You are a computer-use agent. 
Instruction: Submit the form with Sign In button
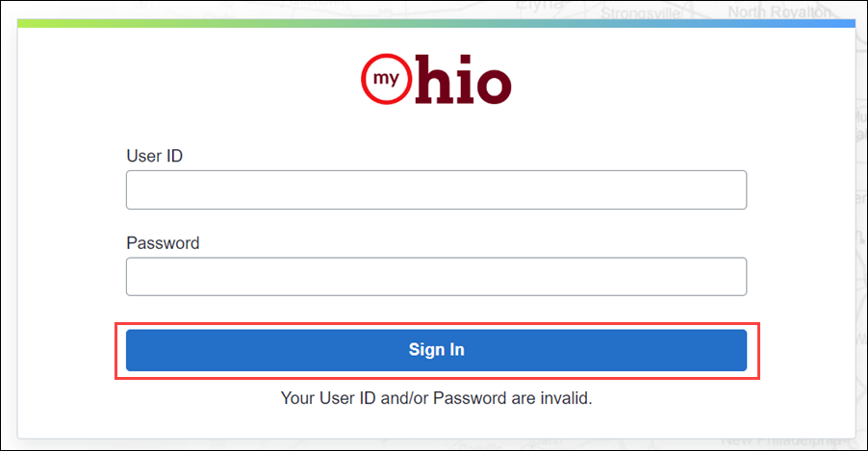coord(436,350)
